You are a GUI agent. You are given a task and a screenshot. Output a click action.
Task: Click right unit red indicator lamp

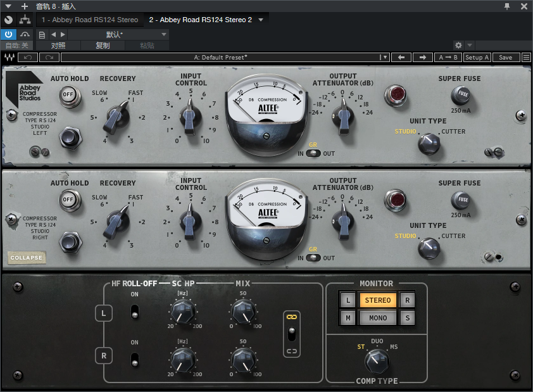click(x=396, y=200)
